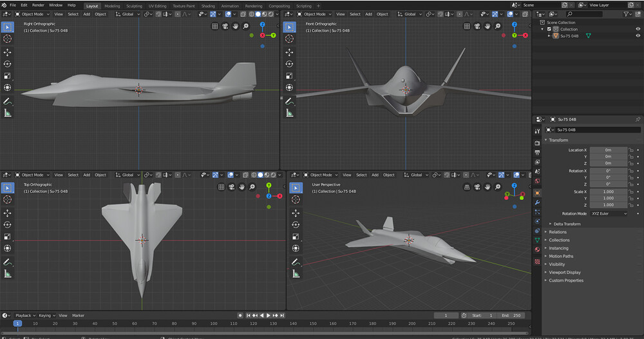Image resolution: width=644 pixels, height=339 pixels.
Task: Expand the Viewport Display section
Action: point(564,273)
